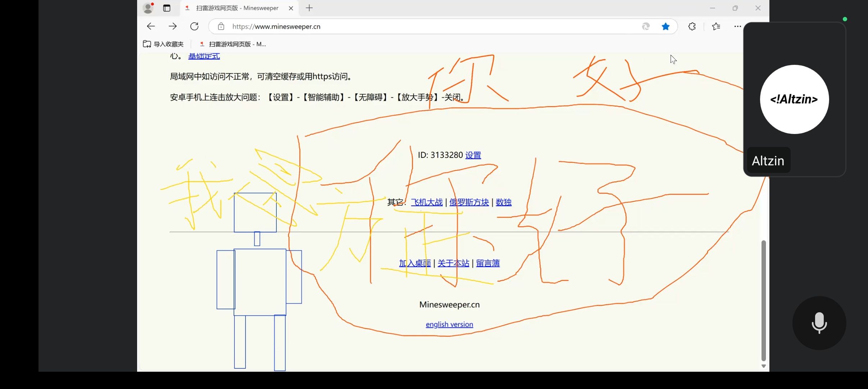This screenshot has height=389, width=868.
Task: Click the browser forward arrow
Action: point(173,26)
